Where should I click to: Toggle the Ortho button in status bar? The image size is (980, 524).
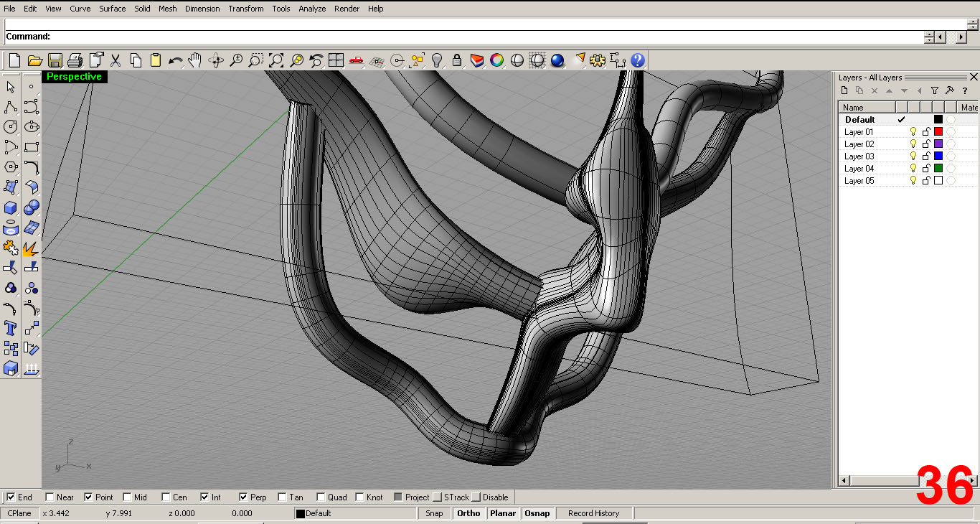(x=468, y=513)
